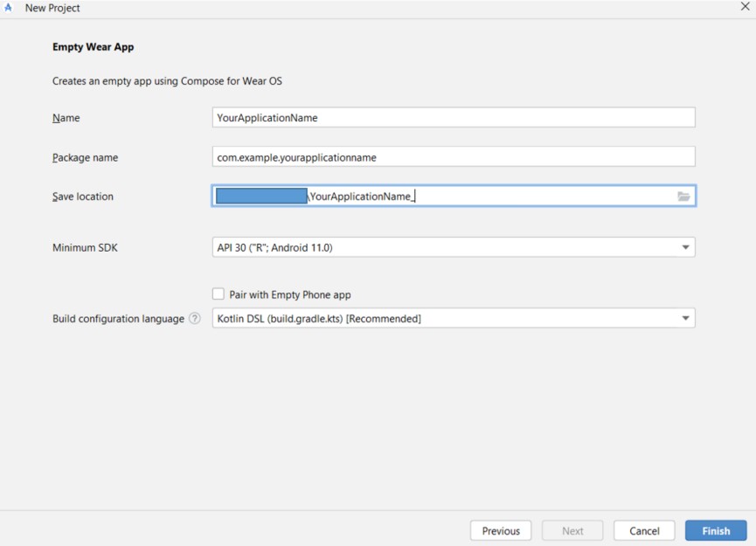Cancel the new project wizard

point(644,531)
